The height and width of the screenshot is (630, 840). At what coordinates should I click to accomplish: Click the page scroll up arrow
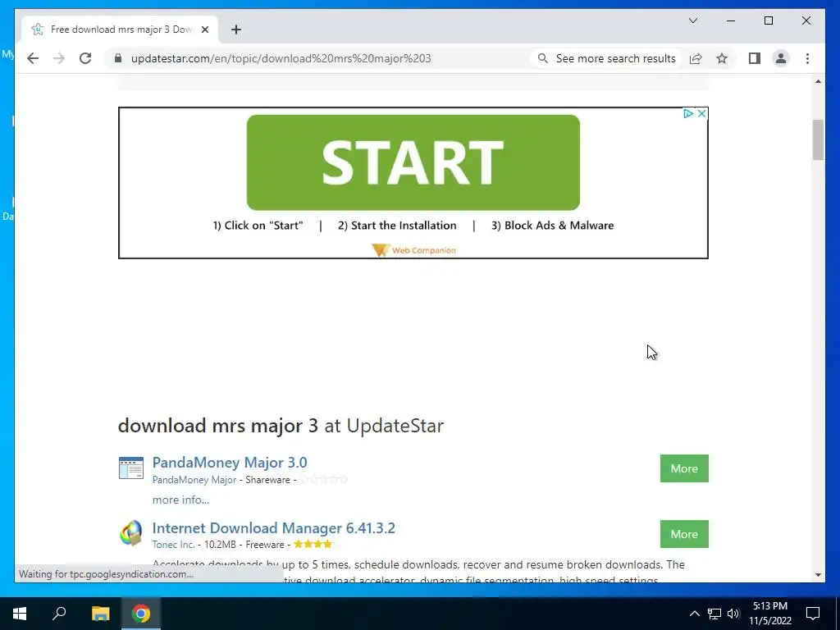click(x=818, y=81)
